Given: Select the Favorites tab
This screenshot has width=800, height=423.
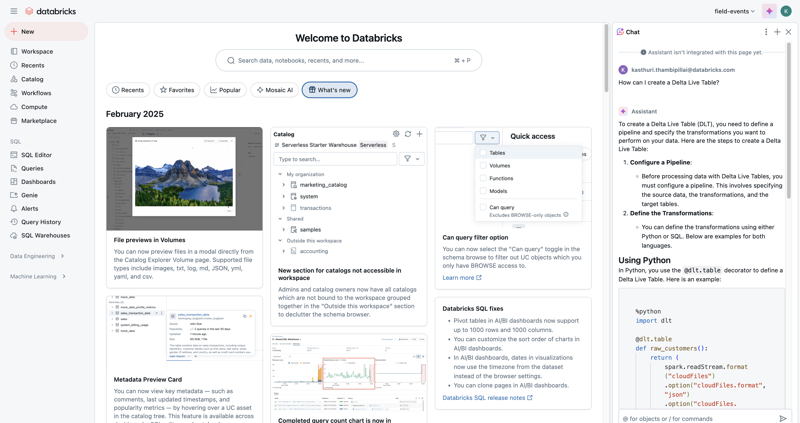Looking at the screenshot, I should coord(177,90).
